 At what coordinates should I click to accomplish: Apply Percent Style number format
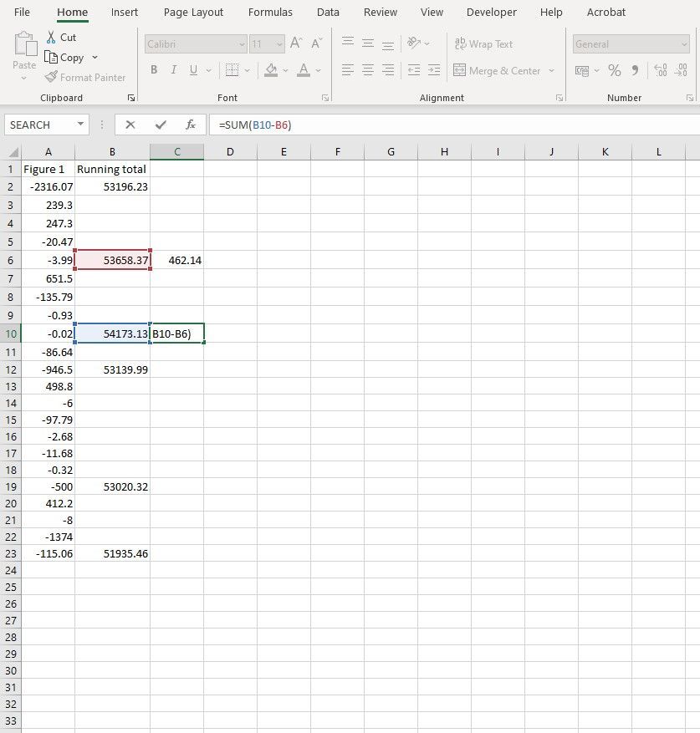(614, 71)
